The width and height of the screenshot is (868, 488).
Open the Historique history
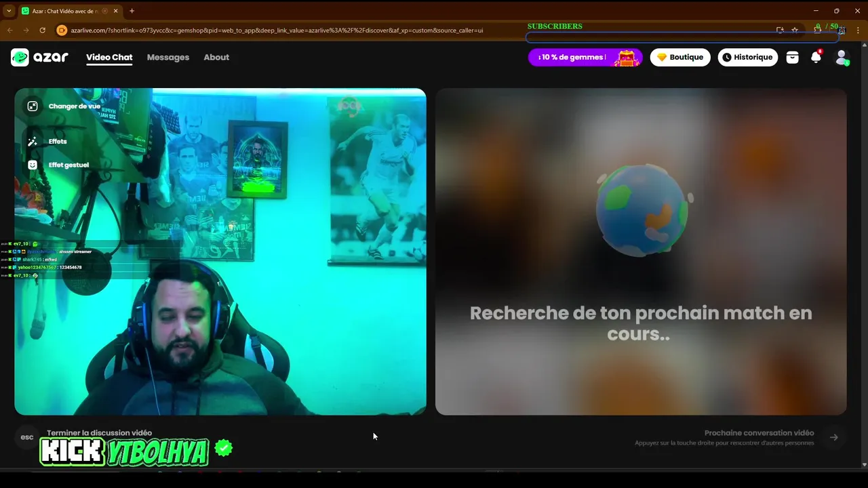click(748, 57)
